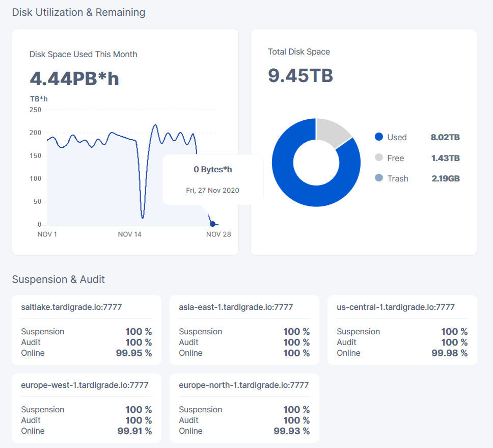The height and width of the screenshot is (448, 493).
Task: Click the Trash legend dot
Action: pos(378,178)
